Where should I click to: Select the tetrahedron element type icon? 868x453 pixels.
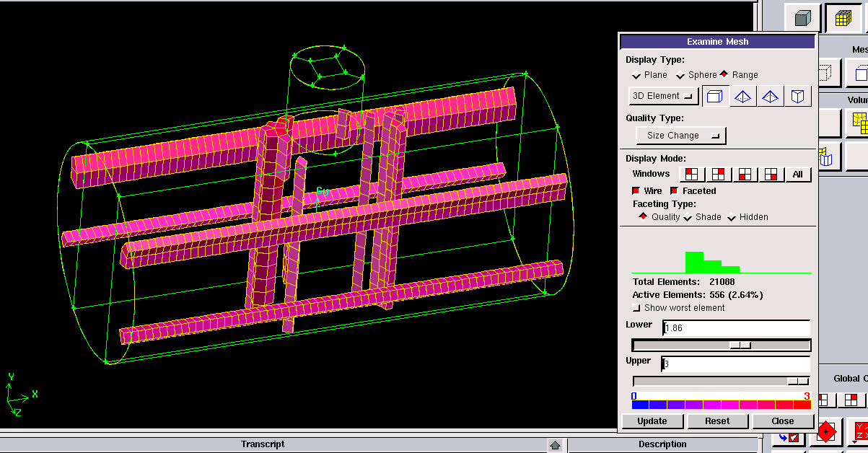742,97
